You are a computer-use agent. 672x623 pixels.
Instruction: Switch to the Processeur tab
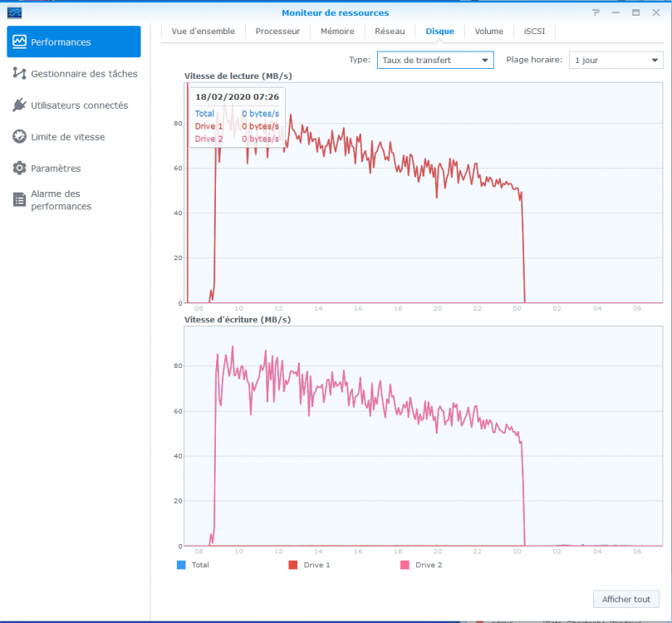click(277, 32)
